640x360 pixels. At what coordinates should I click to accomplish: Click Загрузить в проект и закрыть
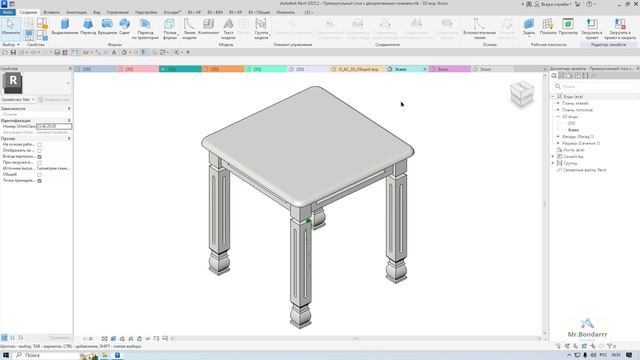pyautogui.click(x=620, y=29)
